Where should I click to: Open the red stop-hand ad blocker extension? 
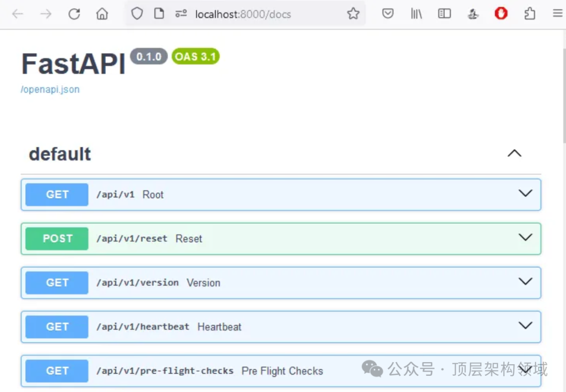tap(501, 14)
